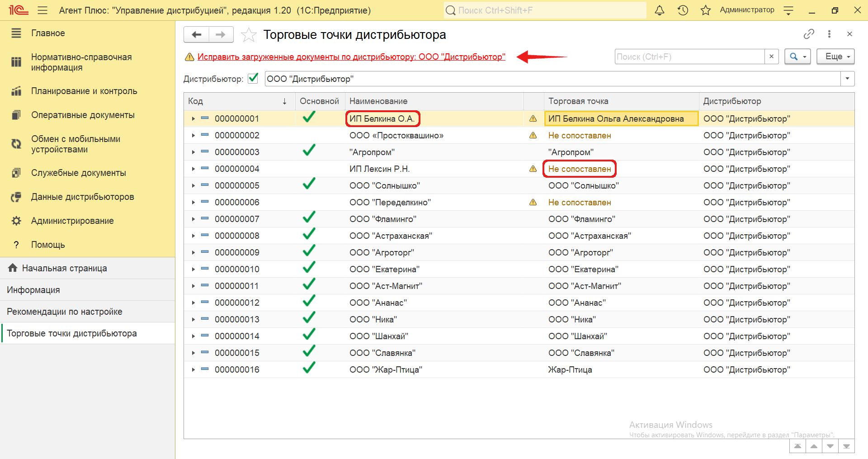Click warning icon in ООО "Переделкино" row
868x459 pixels.
coord(533,202)
